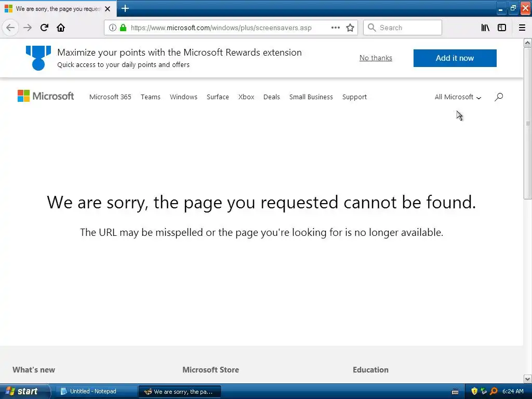
Task: Dismiss Rewards banner with No thanks
Action: [x=376, y=58]
